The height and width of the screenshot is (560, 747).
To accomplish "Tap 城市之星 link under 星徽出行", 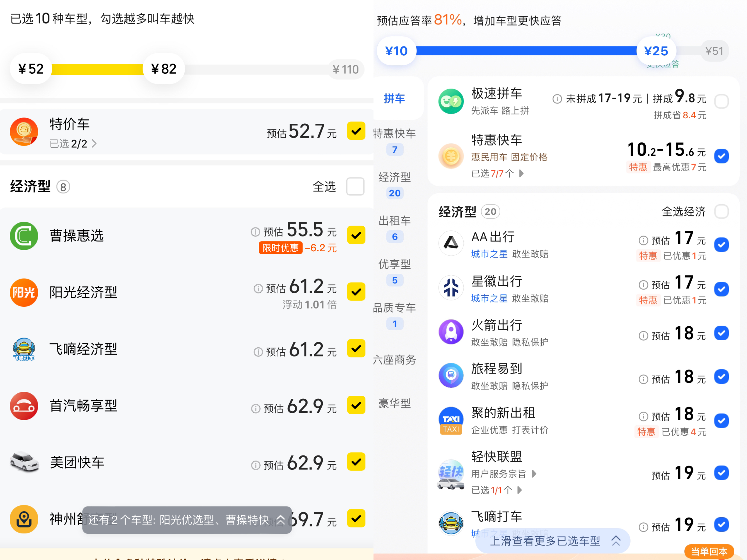I will coord(489,298).
